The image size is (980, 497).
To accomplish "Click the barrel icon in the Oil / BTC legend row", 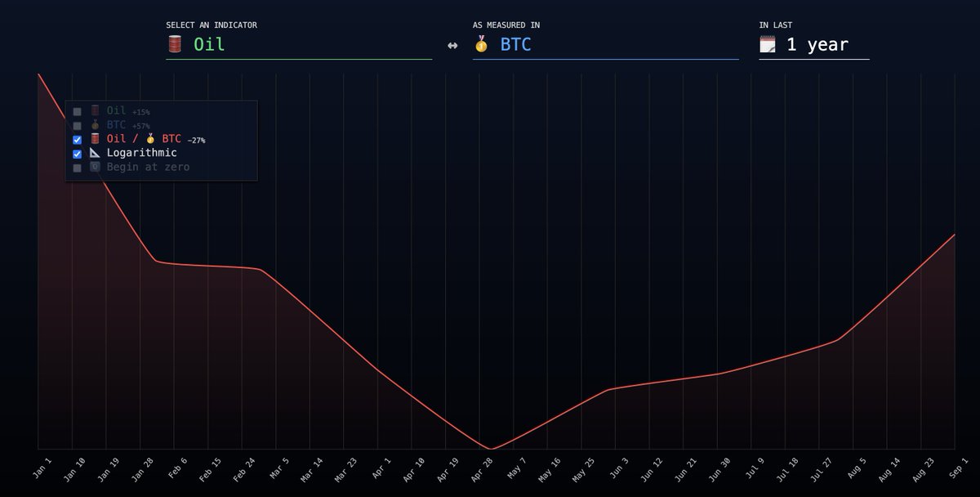I will [95, 139].
